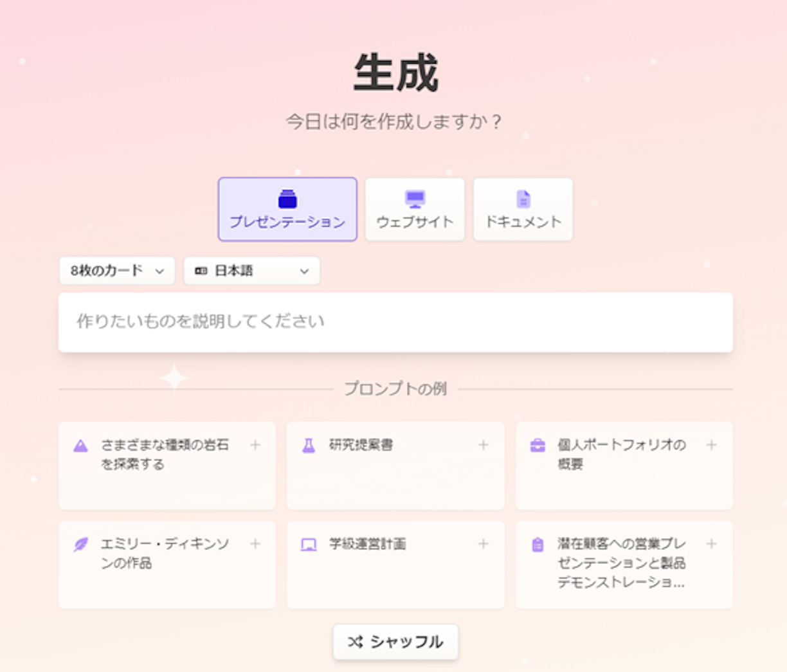Click the laptop icon beside 学級運営計画
Screen dimensions: 787x672
coord(309,545)
